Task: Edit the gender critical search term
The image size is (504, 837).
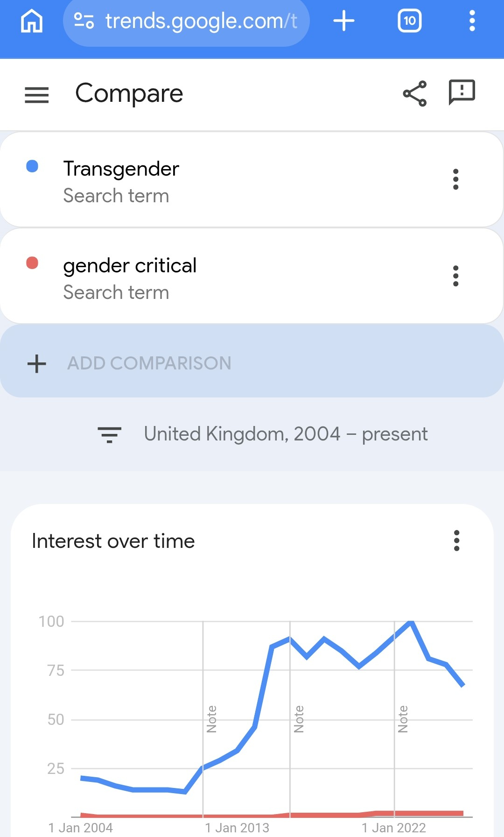Action: (130, 266)
